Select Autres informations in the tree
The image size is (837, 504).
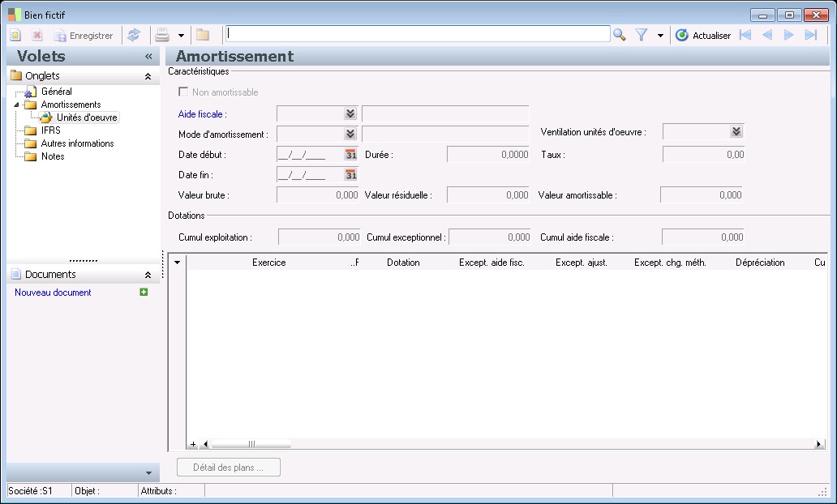(x=77, y=143)
